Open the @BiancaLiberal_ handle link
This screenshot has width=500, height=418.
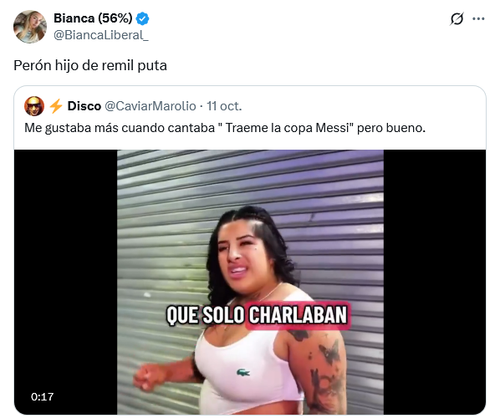point(101,35)
